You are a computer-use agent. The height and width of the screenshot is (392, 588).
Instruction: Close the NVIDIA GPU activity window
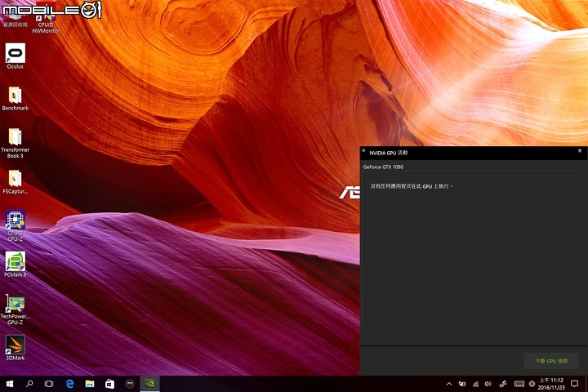tap(580, 151)
